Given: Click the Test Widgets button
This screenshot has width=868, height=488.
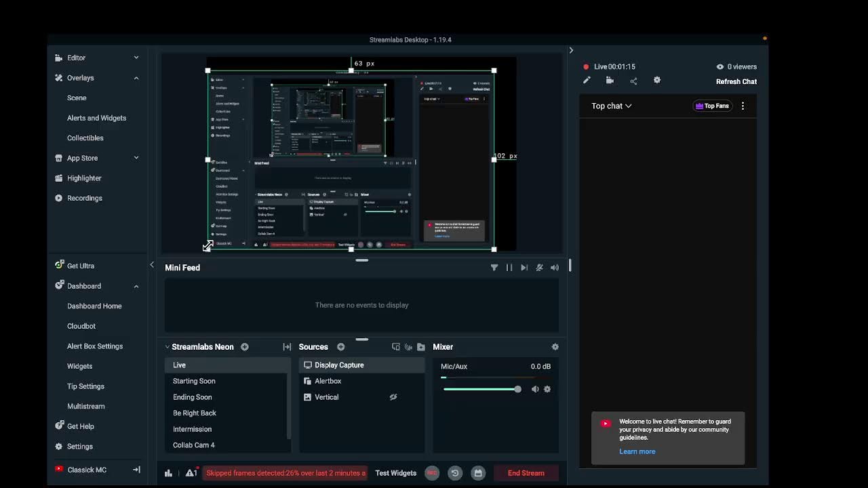Looking at the screenshot, I should [x=396, y=473].
